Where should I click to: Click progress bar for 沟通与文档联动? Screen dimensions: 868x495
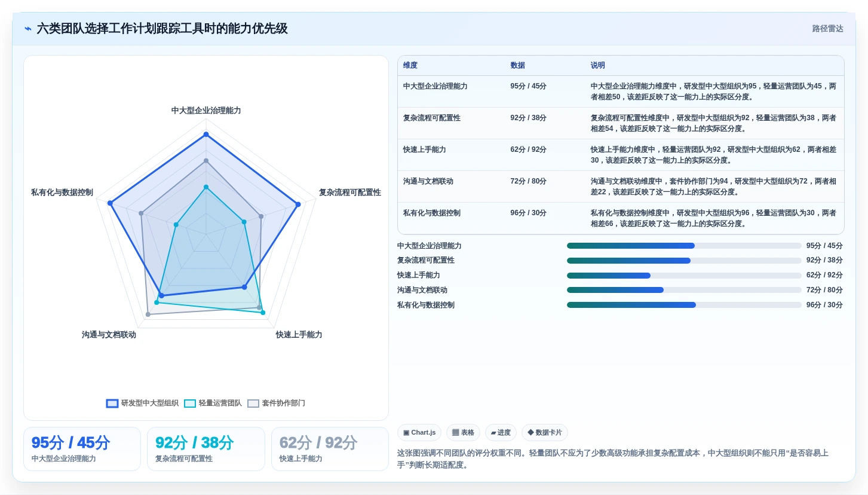(x=684, y=290)
